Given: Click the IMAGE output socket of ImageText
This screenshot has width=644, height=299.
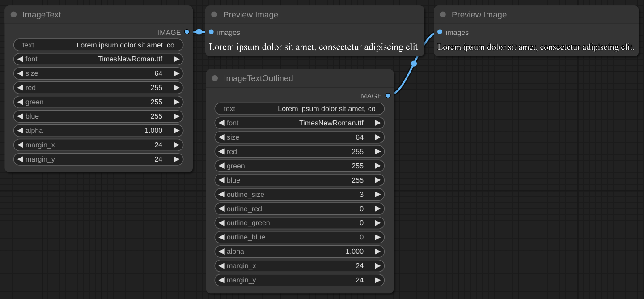Looking at the screenshot, I should point(186,32).
